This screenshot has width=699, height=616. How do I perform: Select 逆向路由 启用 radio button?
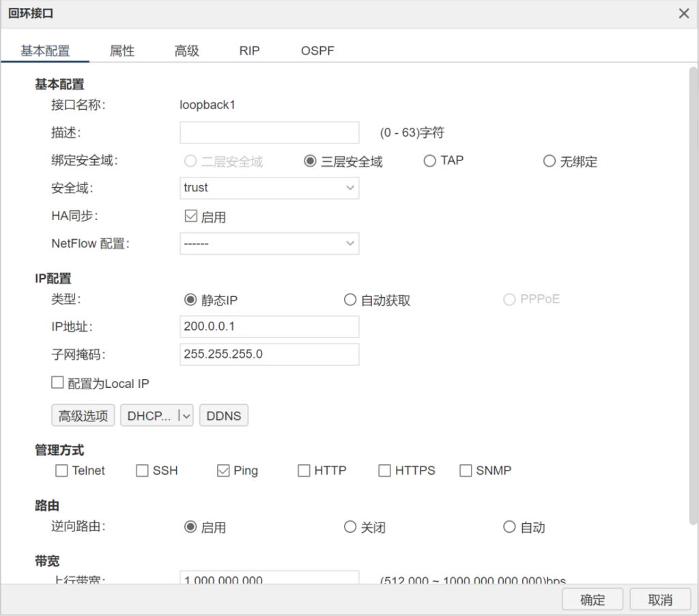(190, 527)
